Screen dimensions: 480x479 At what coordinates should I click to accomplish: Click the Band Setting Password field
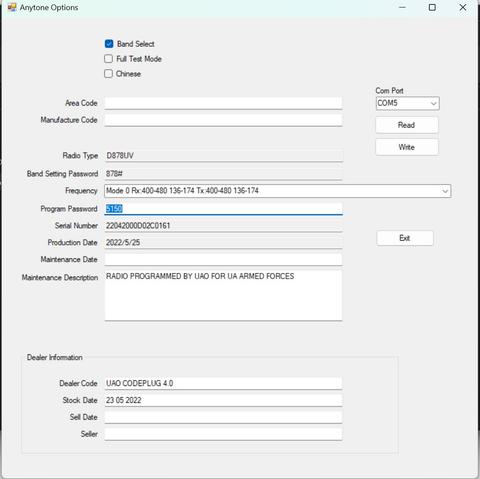pos(223,174)
